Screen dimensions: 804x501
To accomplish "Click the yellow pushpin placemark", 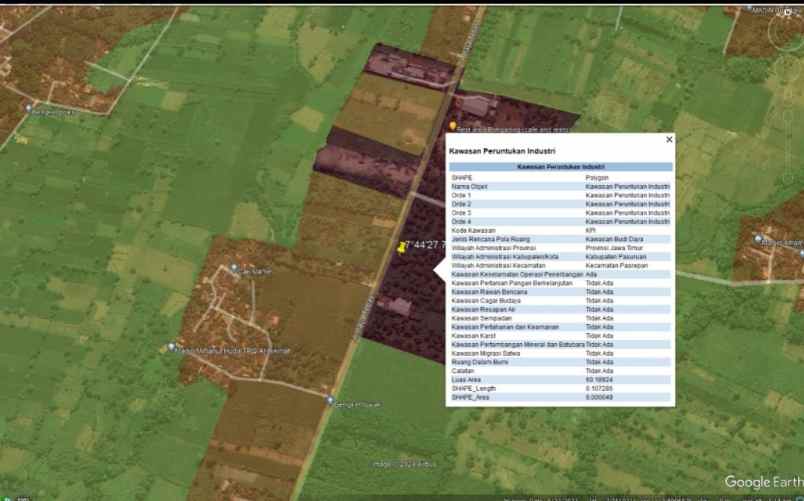I will tap(402, 246).
